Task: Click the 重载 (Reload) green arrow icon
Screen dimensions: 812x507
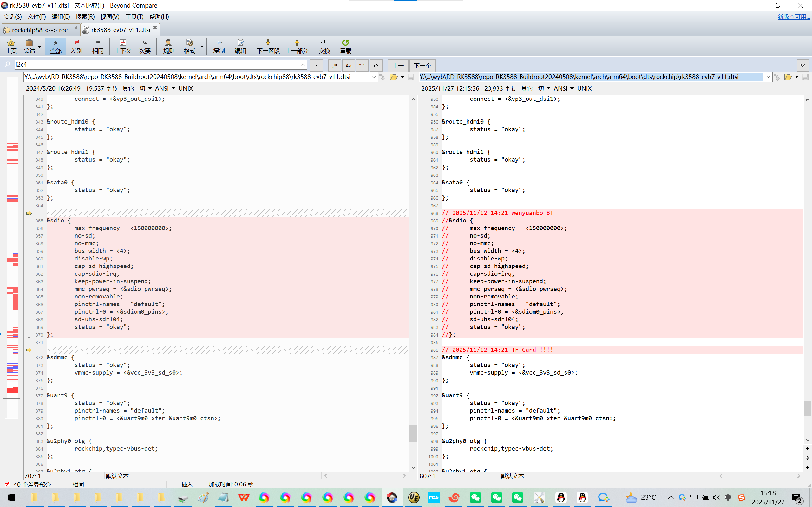Action: tap(345, 46)
